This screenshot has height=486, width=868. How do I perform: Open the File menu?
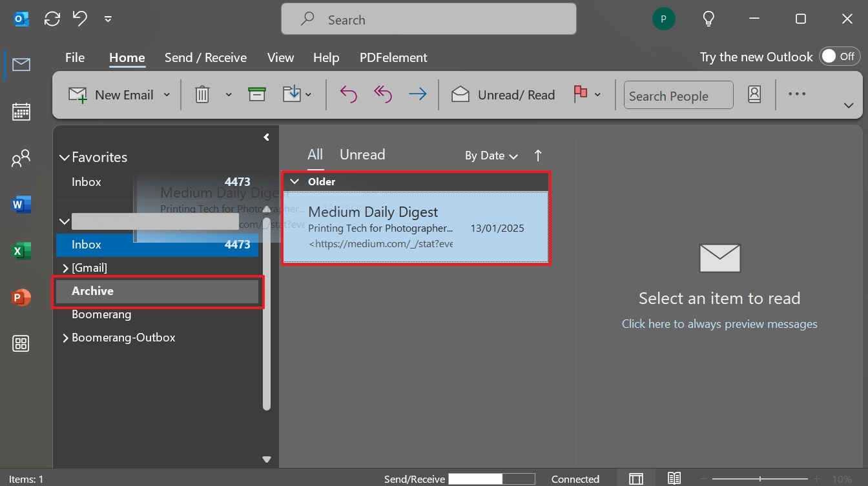(x=75, y=57)
